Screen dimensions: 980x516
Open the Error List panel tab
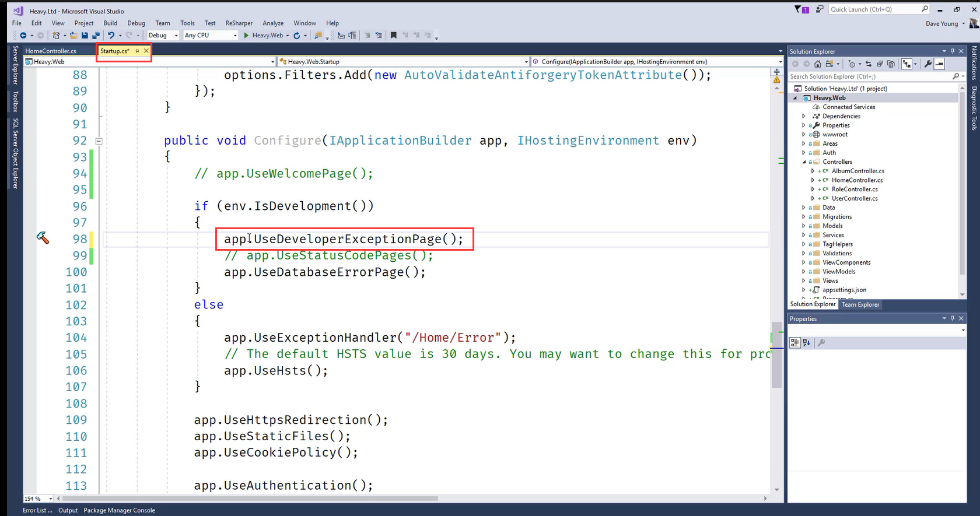point(37,510)
